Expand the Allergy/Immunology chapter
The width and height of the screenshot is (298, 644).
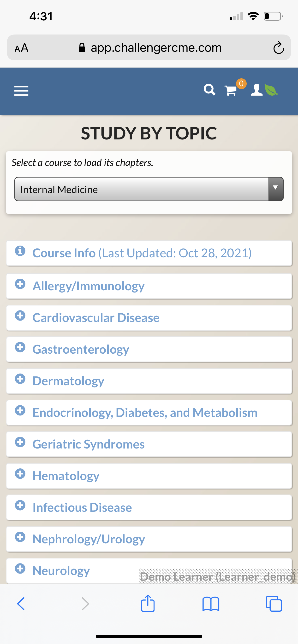149,286
